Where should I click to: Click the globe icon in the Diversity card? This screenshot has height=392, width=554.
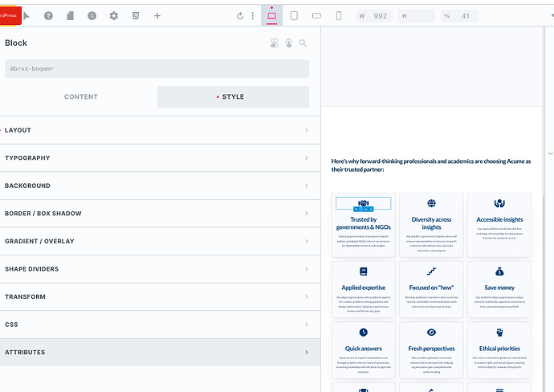tap(431, 203)
